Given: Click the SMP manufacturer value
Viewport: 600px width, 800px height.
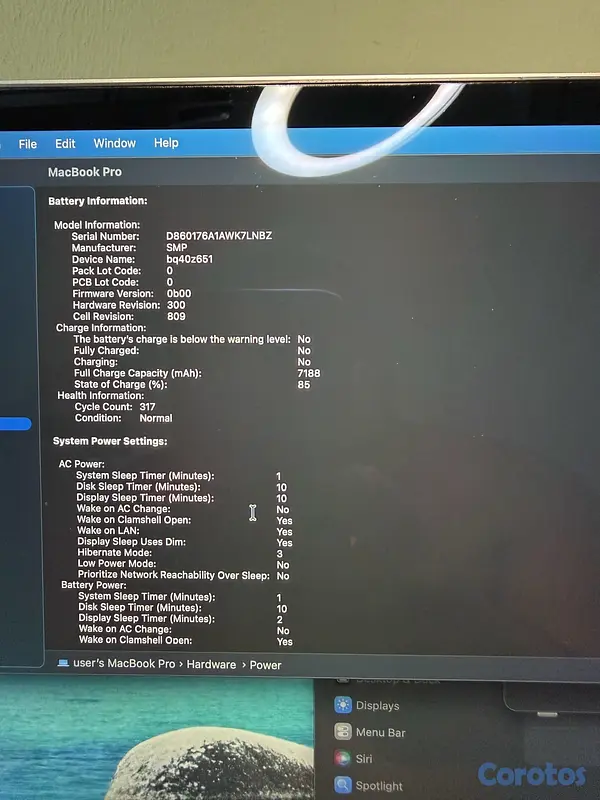Looking at the screenshot, I should (177, 247).
